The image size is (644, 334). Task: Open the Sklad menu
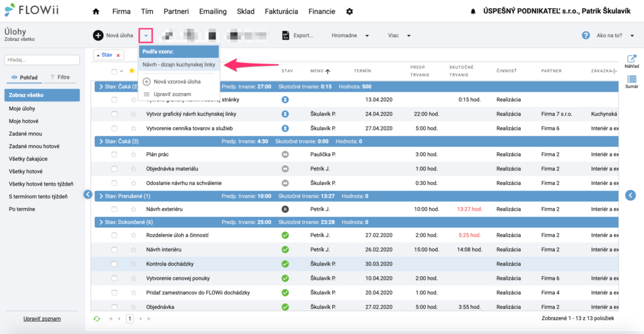point(246,11)
